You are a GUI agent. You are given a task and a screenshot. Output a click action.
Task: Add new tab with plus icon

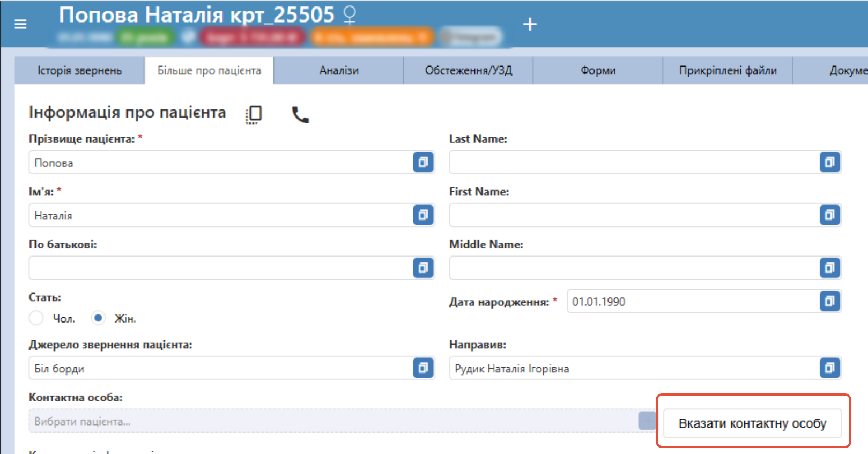530,24
